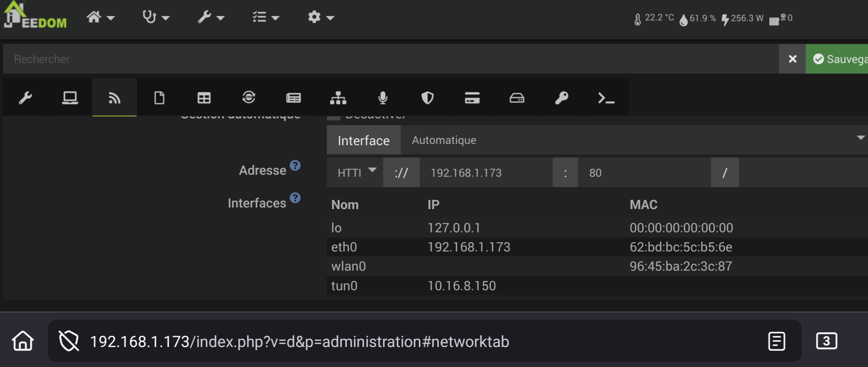Select the shield security tab icon

click(427, 98)
